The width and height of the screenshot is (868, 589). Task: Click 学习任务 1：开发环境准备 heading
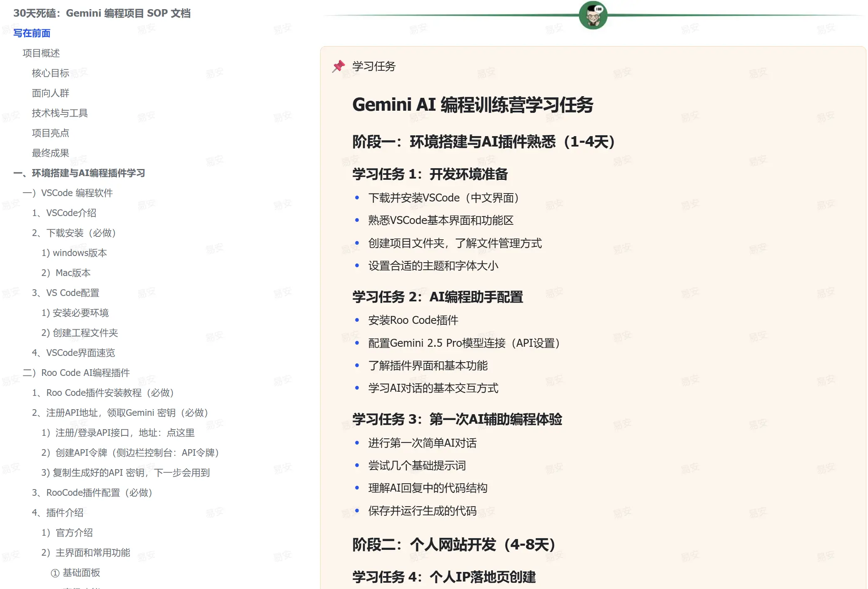click(430, 174)
